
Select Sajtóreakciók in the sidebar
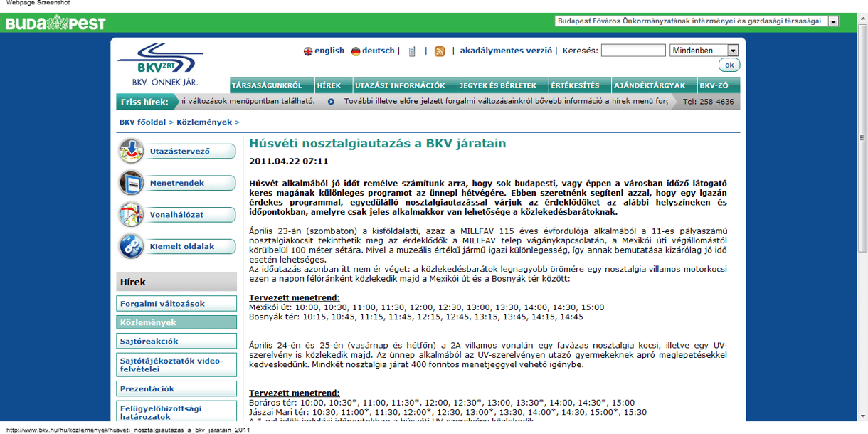point(176,342)
